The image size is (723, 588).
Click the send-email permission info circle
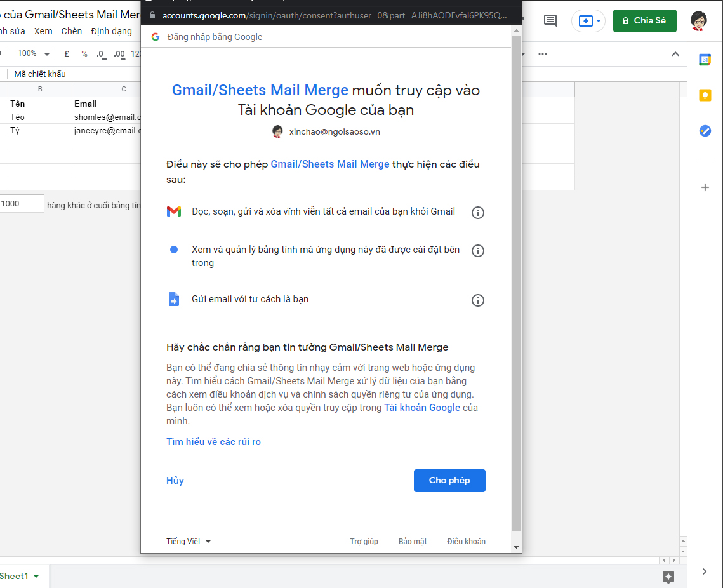tap(478, 300)
